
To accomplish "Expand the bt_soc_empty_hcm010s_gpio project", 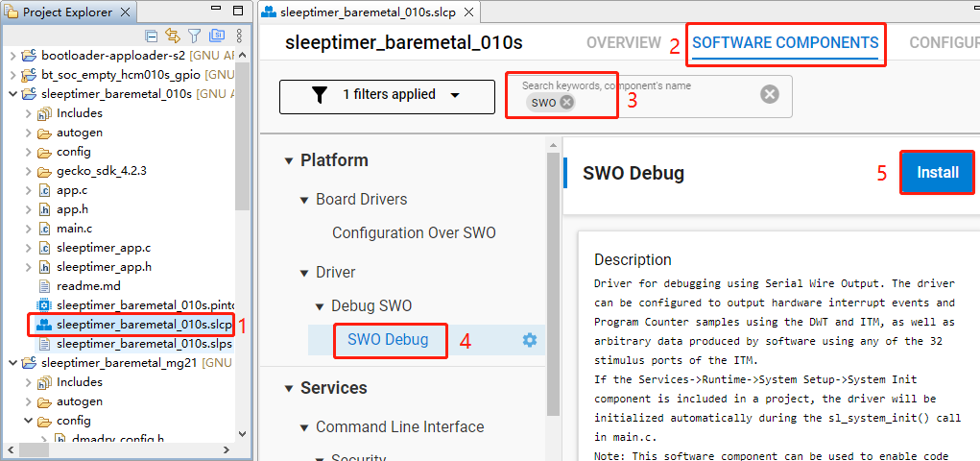I will [13, 75].
